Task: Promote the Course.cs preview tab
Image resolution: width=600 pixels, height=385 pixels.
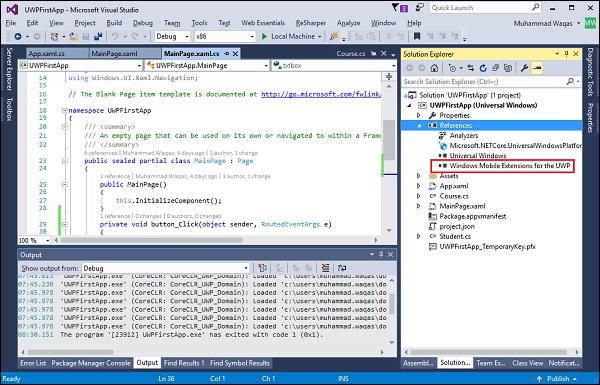Action: (374, 54)
